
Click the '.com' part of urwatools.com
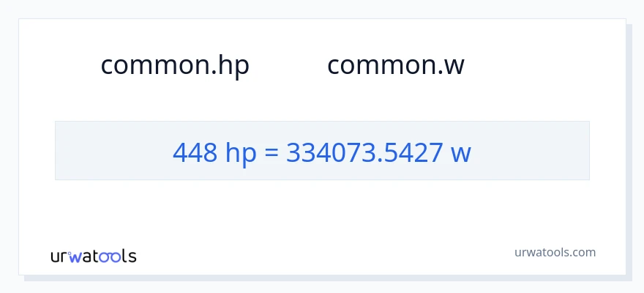[x=583, y=252]
